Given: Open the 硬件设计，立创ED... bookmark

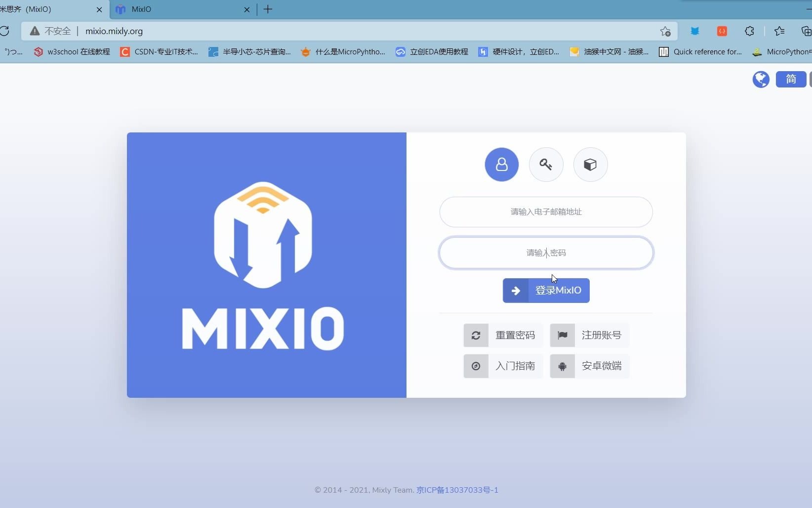Looking at the screenshot, I should [519, 52].
